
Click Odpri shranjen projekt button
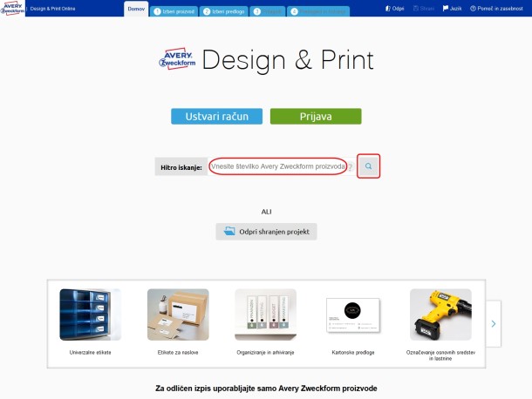(266, 232)
